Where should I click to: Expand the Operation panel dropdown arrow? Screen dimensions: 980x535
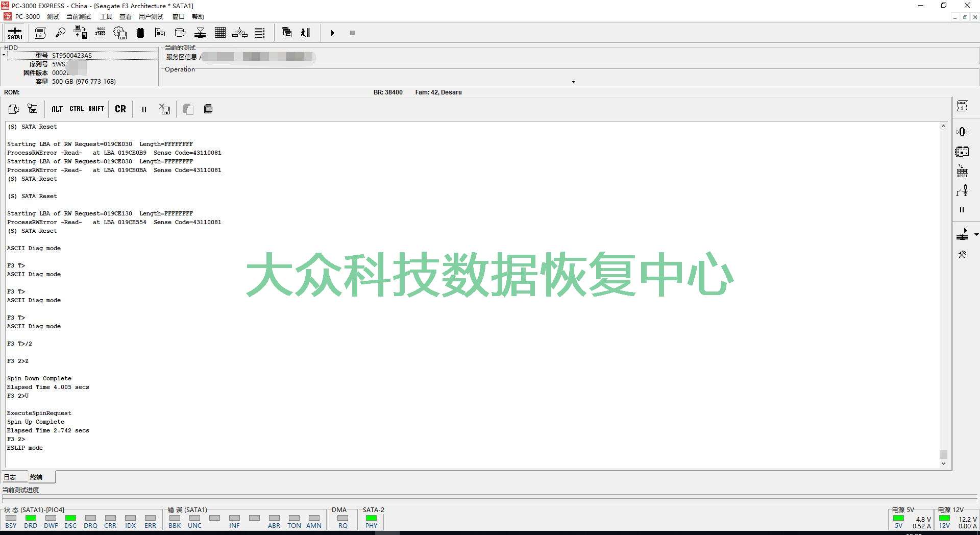pos(573,82)
